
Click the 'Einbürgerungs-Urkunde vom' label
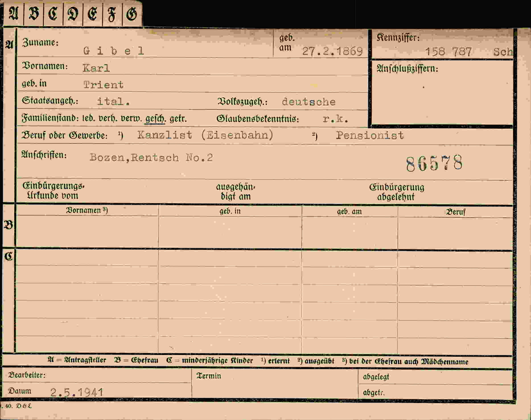click(53, 191)
